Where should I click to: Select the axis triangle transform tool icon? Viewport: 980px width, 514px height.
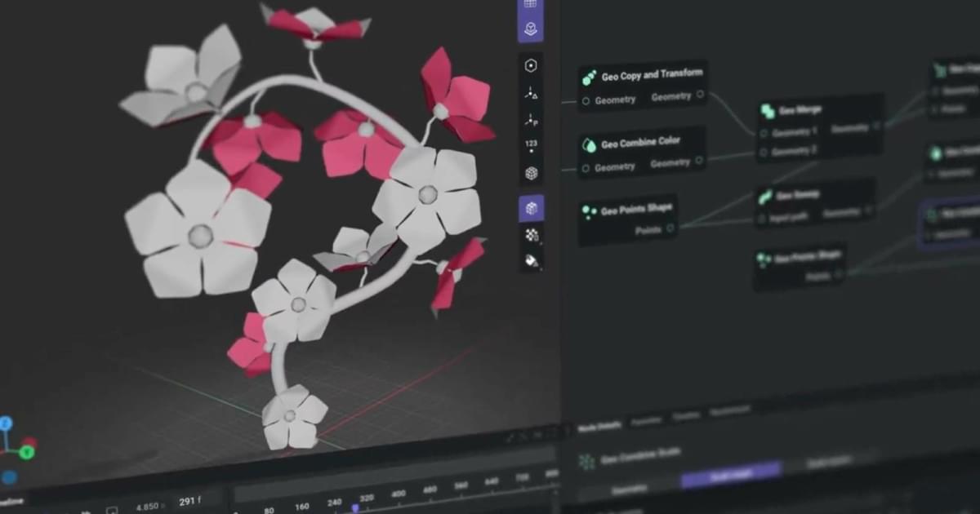pyautogui.click(x=532, y=94)
